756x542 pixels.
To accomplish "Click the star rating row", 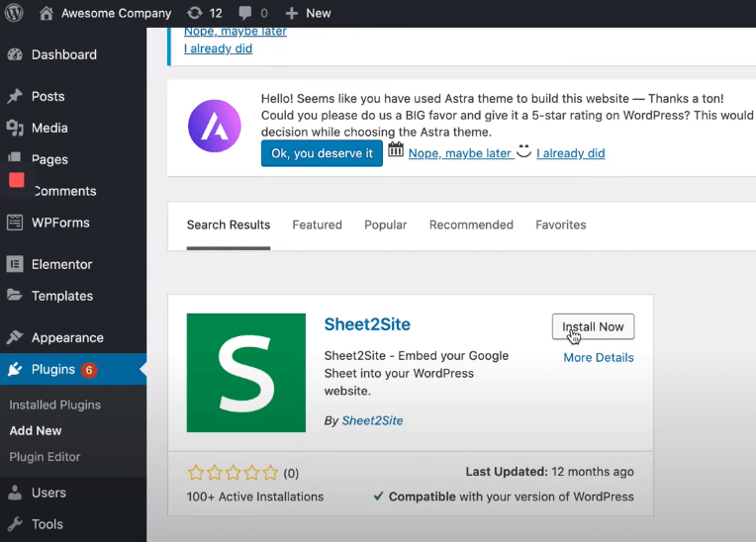I will (x=234, y=473).
